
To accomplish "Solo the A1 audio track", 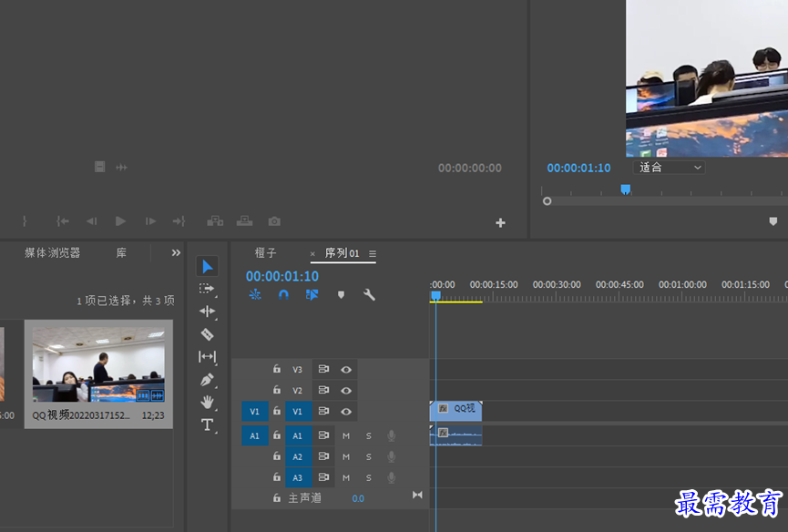I will pyautogui.click(x=369, y=436).
